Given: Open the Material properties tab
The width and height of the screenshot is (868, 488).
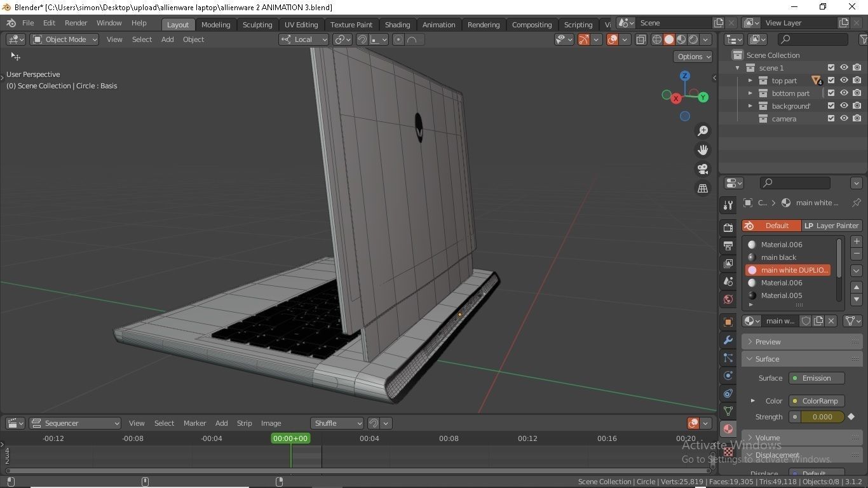Looking at the screenshot, I should (728, 429).
